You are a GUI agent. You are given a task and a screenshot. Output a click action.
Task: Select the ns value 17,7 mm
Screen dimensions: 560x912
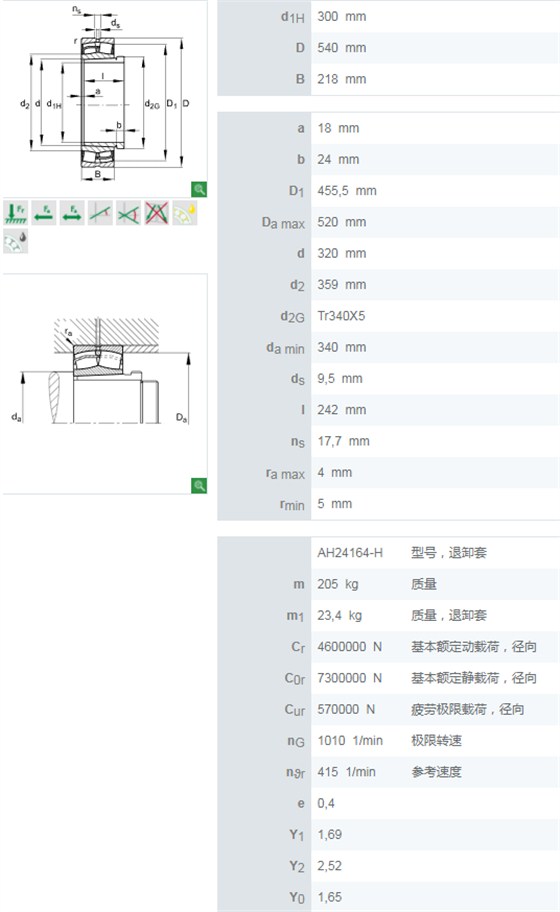pos(343,441)
